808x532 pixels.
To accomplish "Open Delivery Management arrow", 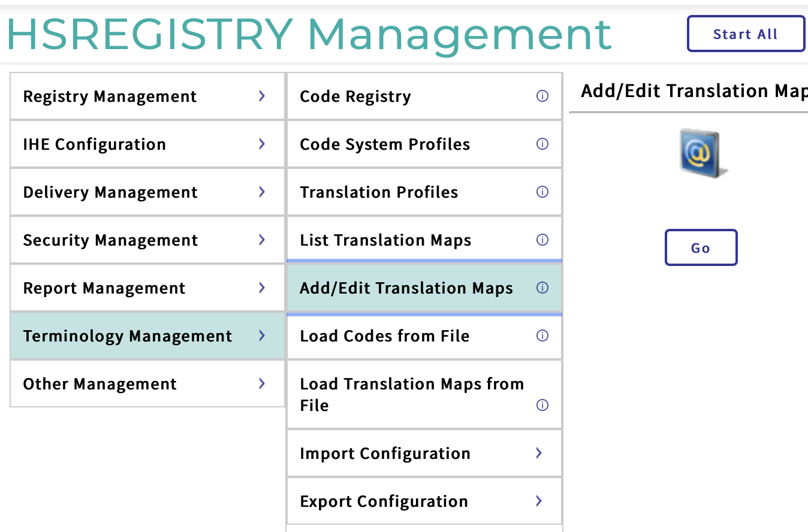I will tap(262, 192).
